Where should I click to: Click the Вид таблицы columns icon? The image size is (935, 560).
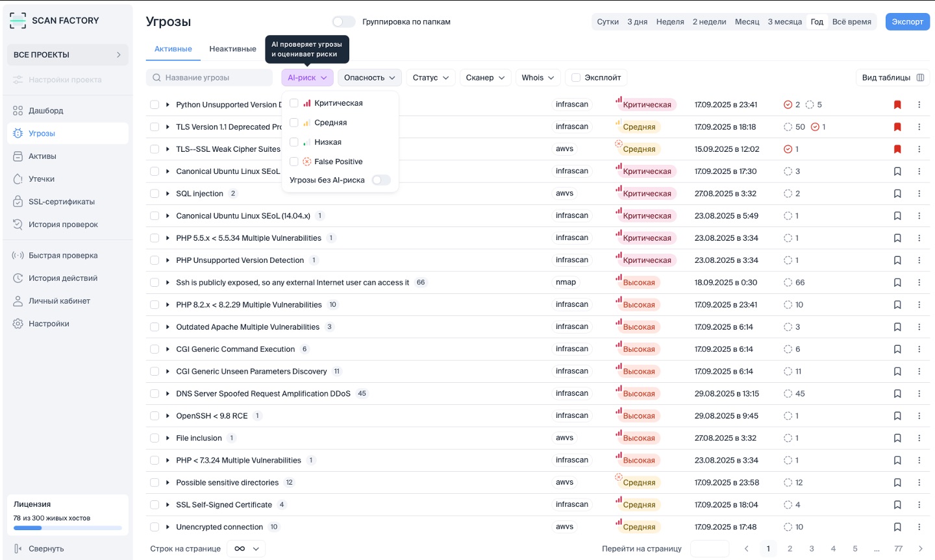click(x=920, y=78)
